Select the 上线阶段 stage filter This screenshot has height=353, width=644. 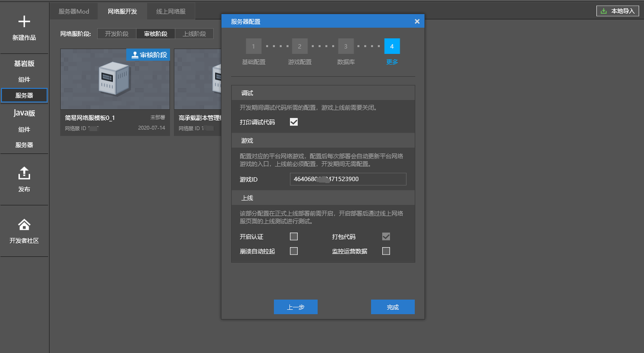click(x=194, y=34)
